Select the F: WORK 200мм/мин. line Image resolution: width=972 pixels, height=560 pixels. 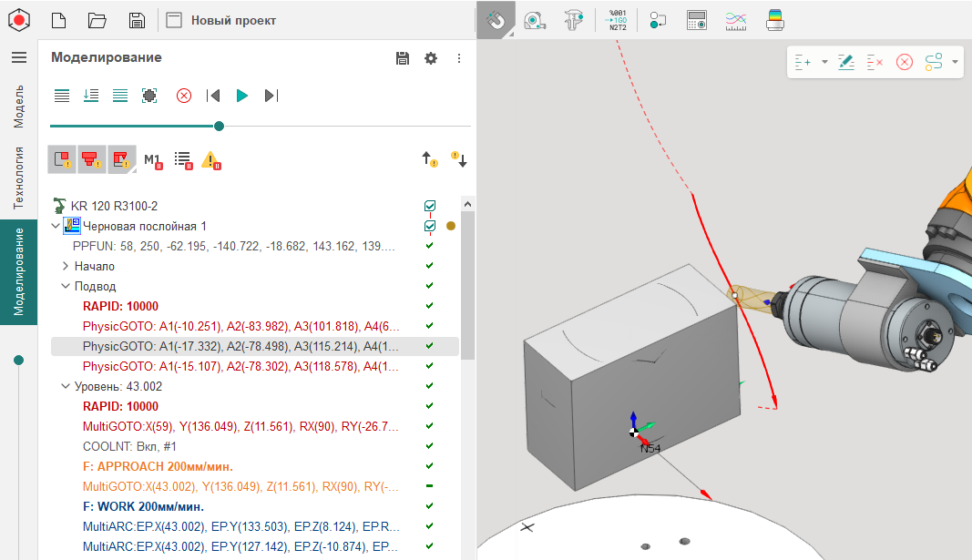pos(143,506)
